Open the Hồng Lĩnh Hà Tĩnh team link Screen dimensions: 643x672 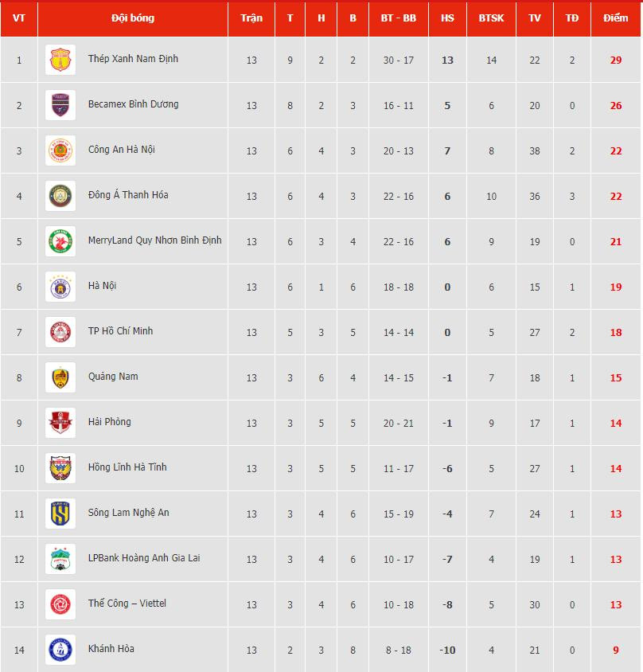pyautogui.click(x=127, y=467)
